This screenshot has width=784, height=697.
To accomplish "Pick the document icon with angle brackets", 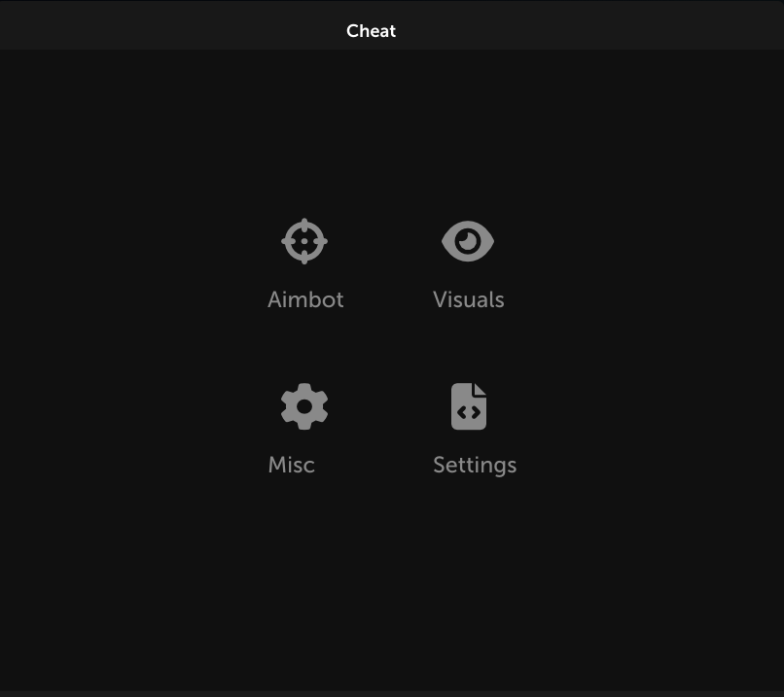I will [469, 406].
